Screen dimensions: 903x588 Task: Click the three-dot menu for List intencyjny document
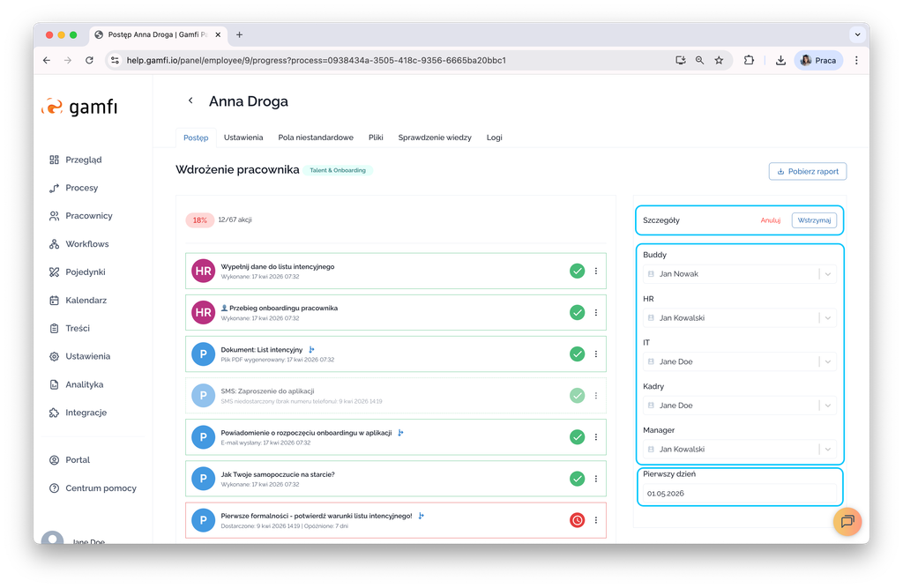tap(596, 354)
